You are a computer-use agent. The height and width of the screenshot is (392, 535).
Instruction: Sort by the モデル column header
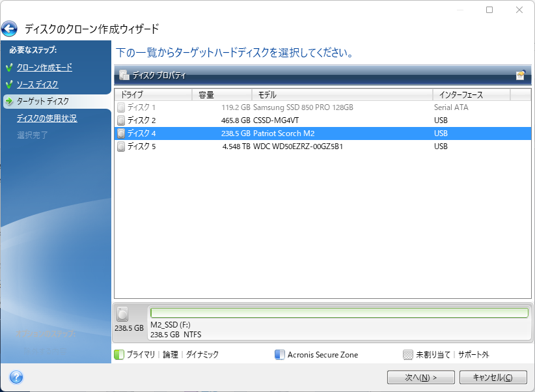tap(342, 94)
